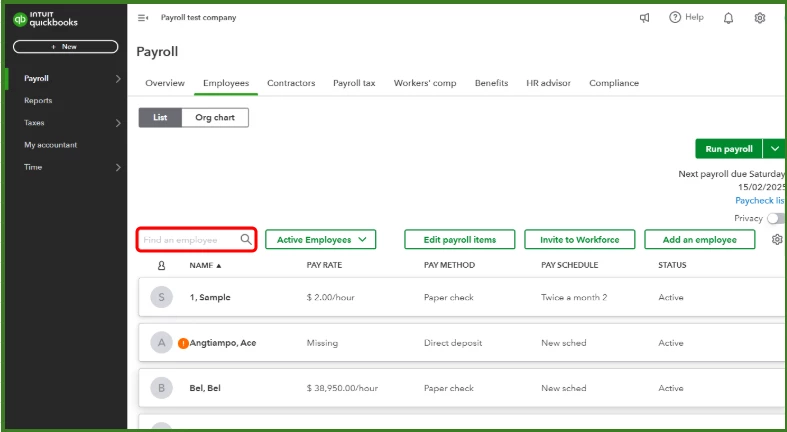Image resolution: width=787 pixels, height=432 pixels.
Task: Click the $ 38,950.00/hour pay rate
Action: click(342, 388)
